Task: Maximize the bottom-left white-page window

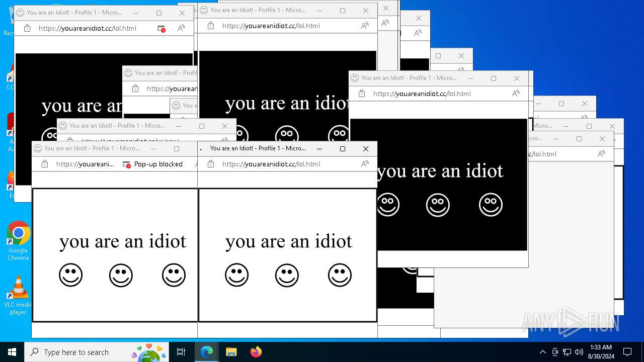Action: [177, 149]
